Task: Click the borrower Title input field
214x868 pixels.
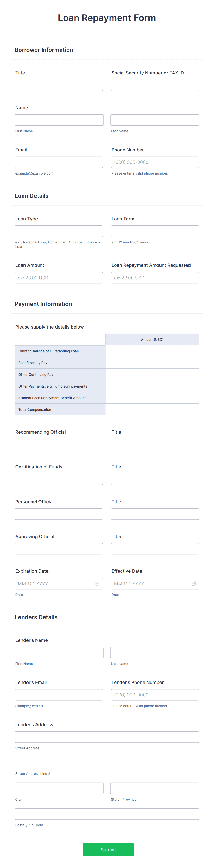Action: pyautogui.click(x=59, y=85)
